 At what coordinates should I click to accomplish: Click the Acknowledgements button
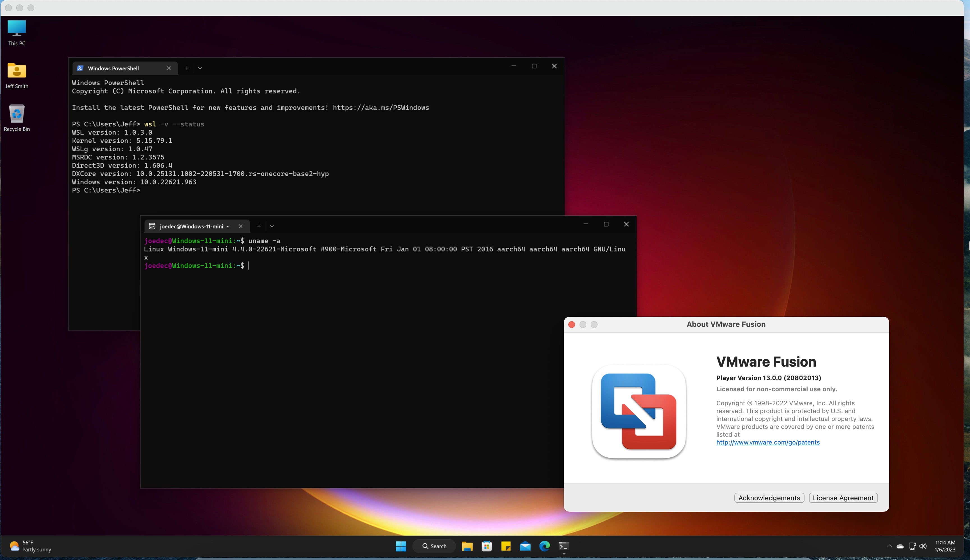pos(769,498)
